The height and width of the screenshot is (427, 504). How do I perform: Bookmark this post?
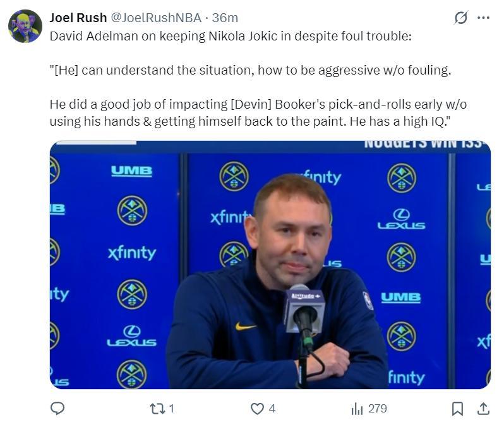pyautogui.click(x=458, y=409)
